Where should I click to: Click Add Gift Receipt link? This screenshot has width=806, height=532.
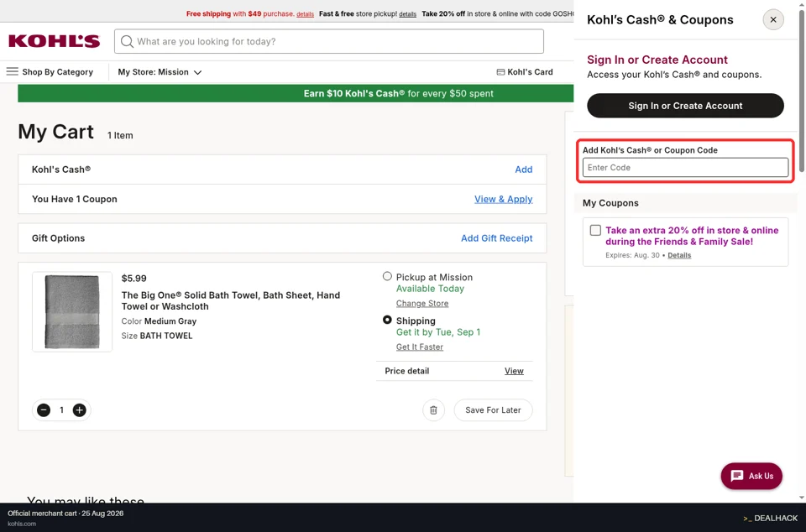point(496,238)
